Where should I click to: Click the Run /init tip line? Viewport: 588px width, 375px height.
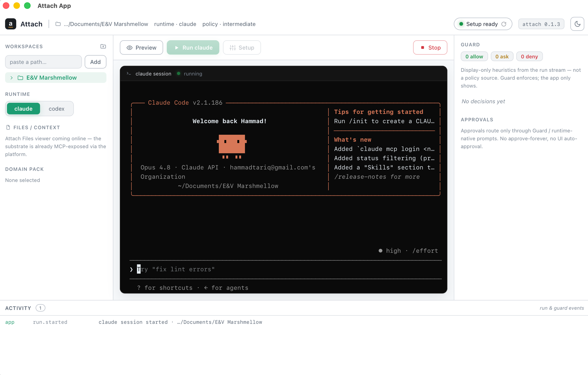(x=384, y=121)
